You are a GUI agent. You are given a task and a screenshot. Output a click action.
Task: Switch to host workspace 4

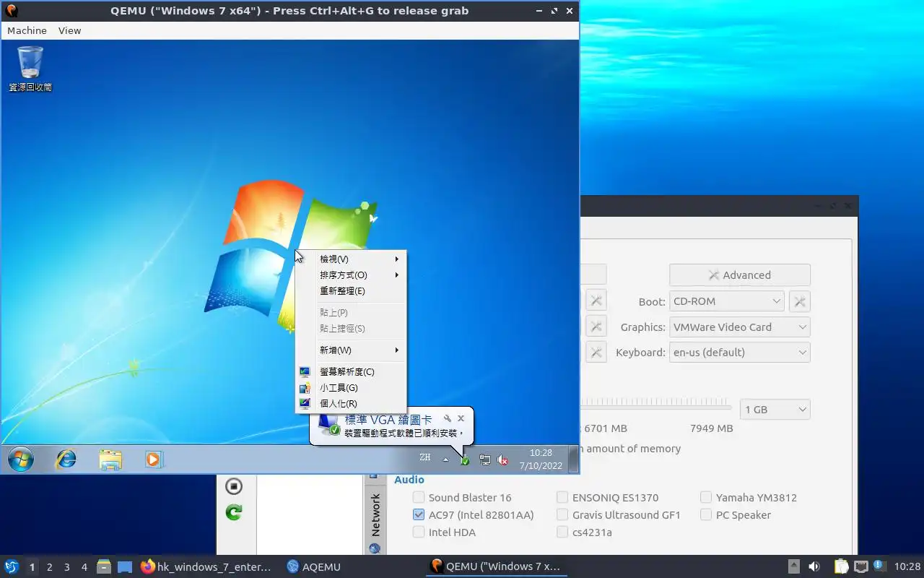84,567
